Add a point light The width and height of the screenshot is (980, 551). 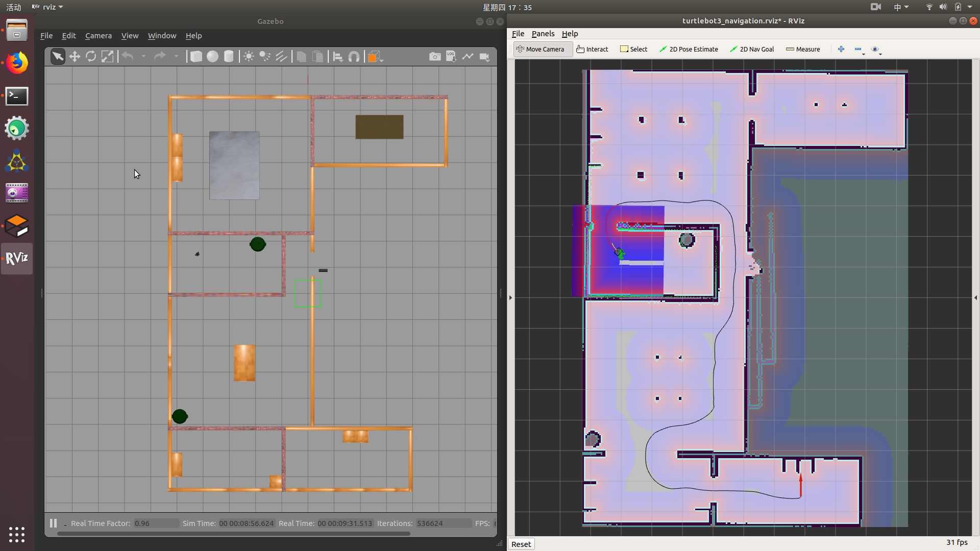[x=249, y=57]
